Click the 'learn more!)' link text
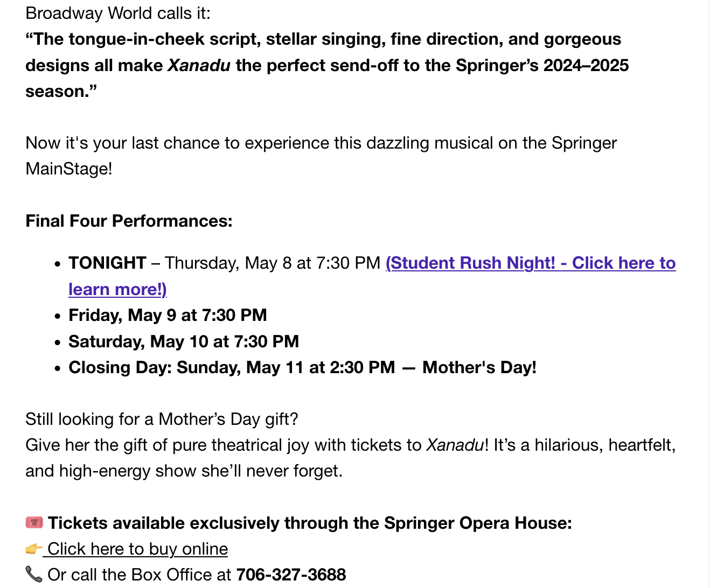 (x=117, y=289)
